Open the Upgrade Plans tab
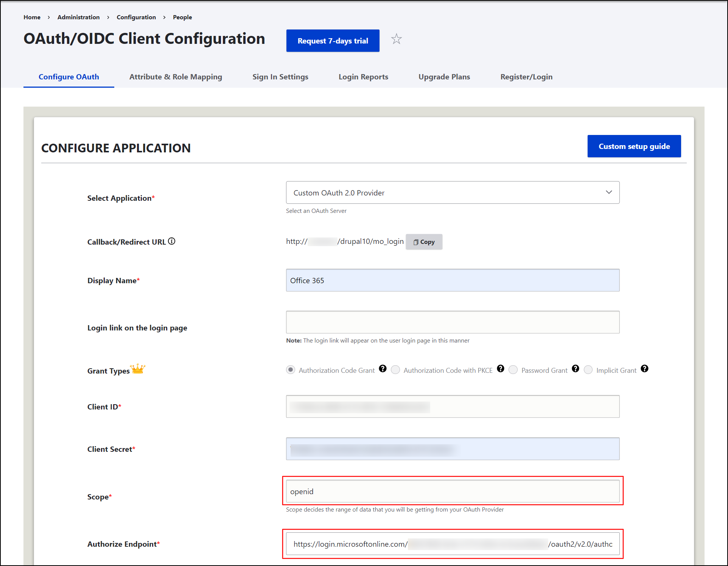The image size is (728, 566). [x=444, y=77]
